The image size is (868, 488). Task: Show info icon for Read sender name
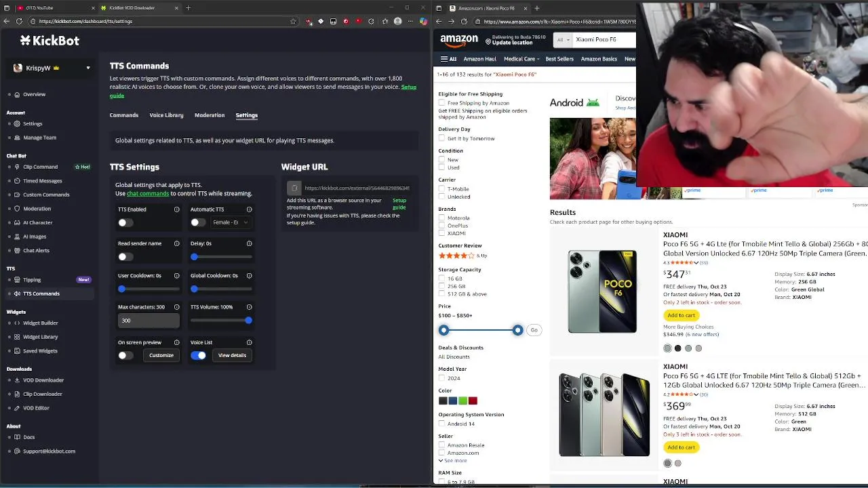coord(177,243)
